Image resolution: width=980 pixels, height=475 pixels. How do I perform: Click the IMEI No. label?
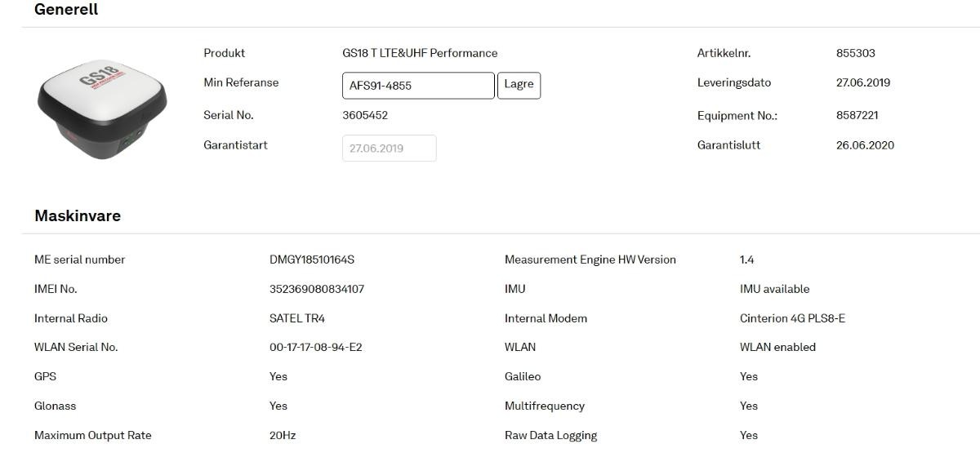[56, 289]
